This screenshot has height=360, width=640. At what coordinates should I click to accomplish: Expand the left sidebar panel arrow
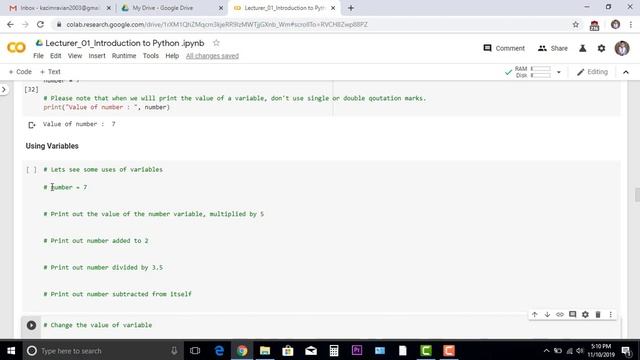click(x=4, y=89)
